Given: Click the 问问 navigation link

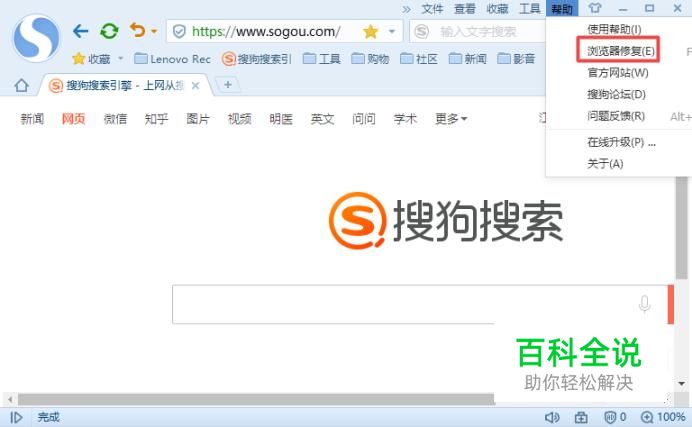Looking at the screenshot, I should [364, 119].
